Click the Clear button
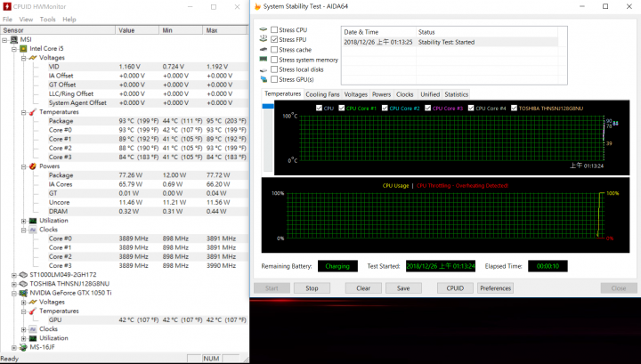The width and height of the screenshot is (641, 364). tap(363, 288)
